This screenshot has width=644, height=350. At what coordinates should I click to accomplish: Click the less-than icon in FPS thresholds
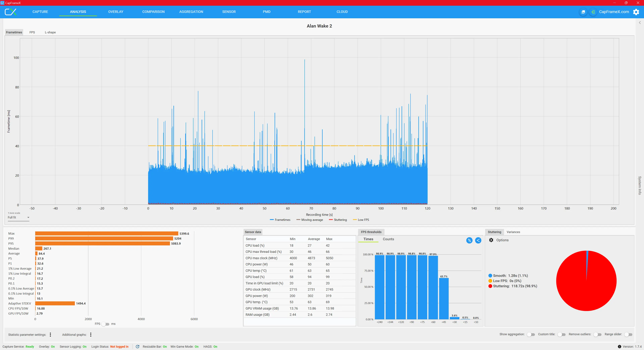tap(478, 240)
